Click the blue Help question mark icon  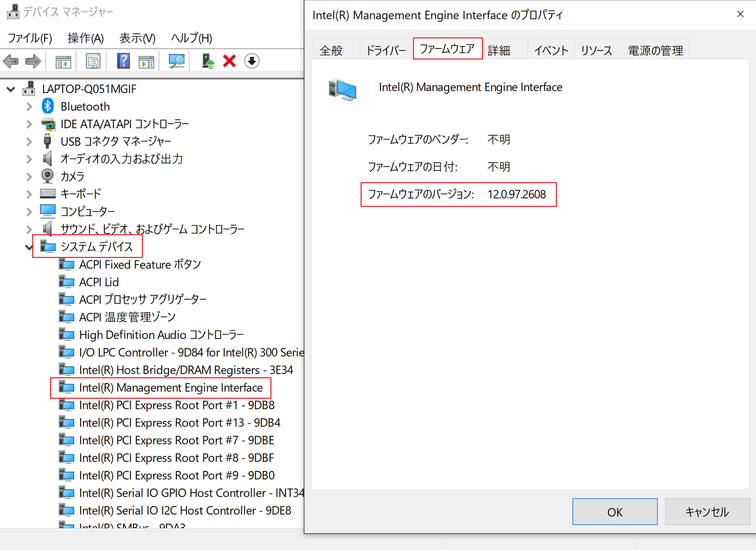123,61
